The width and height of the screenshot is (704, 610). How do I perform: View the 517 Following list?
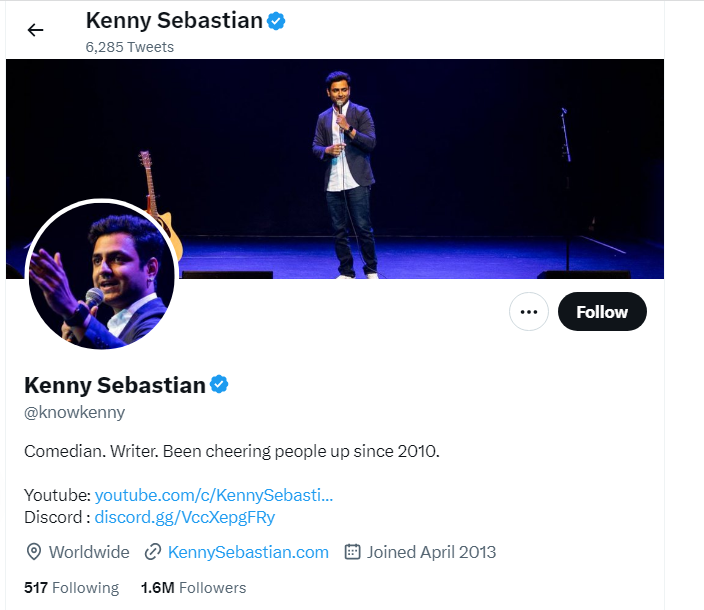click(71, 587)
